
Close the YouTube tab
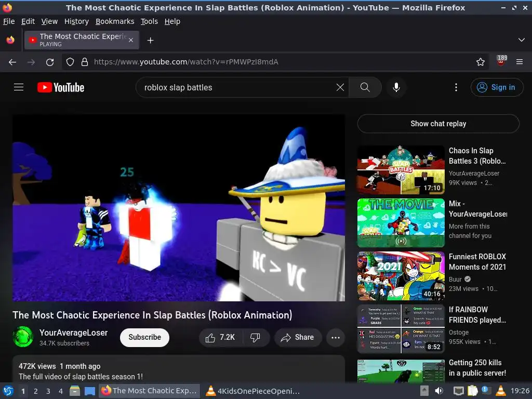131,40
